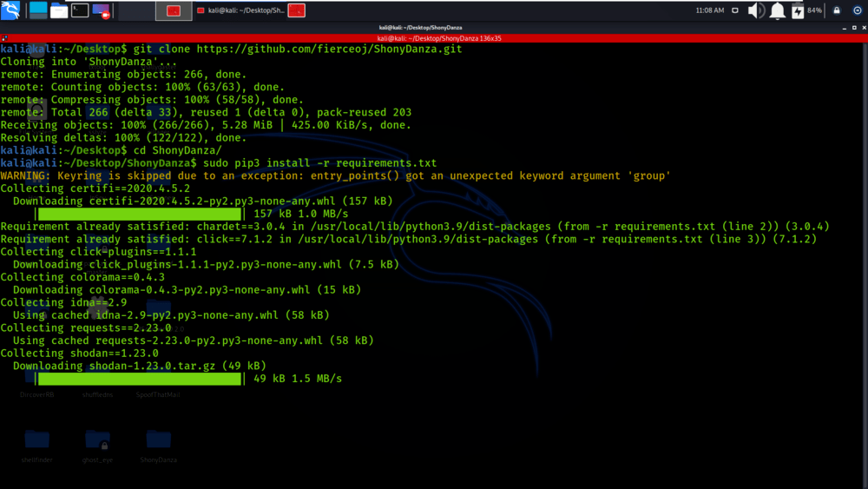
Task: Click the 'Using cached idna-2.9' line
Action: coord(171,315)
